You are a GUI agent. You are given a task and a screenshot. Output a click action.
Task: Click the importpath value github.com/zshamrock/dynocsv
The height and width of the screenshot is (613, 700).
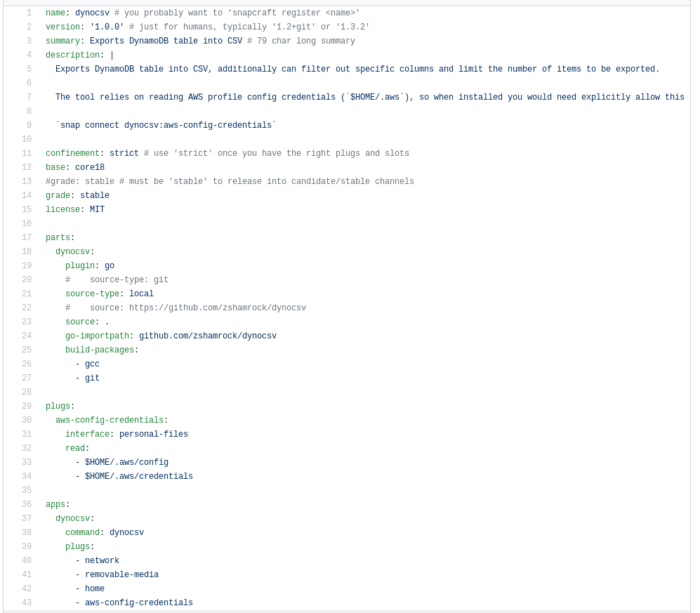(208, 336)
